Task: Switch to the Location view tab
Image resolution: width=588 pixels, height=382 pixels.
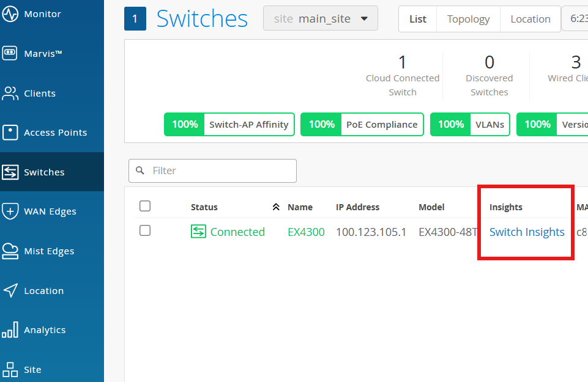Action: [x=530, y=19]
